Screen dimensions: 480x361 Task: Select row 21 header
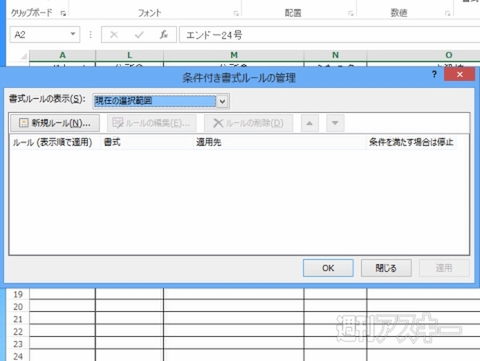(x=18, y=319)
